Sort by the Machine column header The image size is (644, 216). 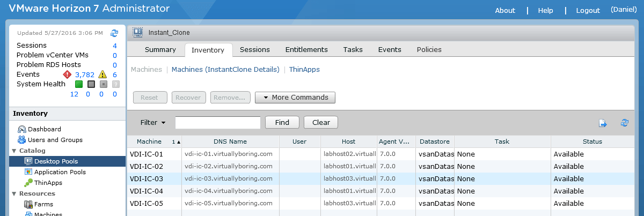[x=155, y=141]
